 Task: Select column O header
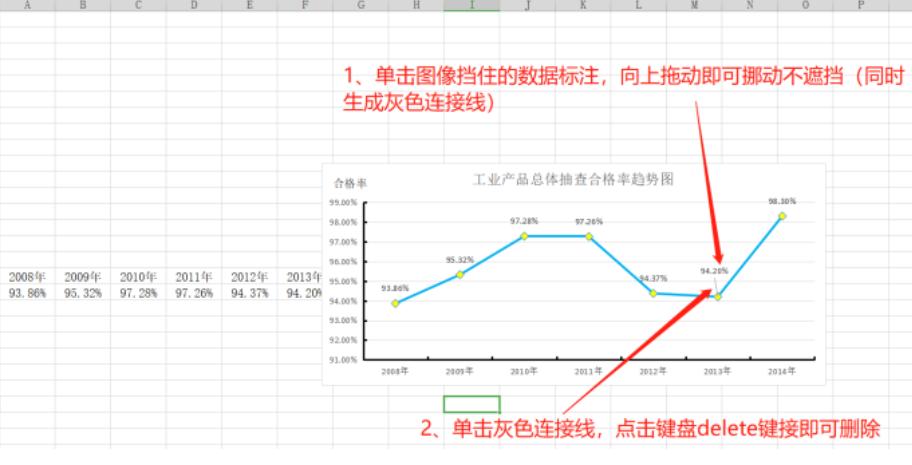(x=805, y=5)
